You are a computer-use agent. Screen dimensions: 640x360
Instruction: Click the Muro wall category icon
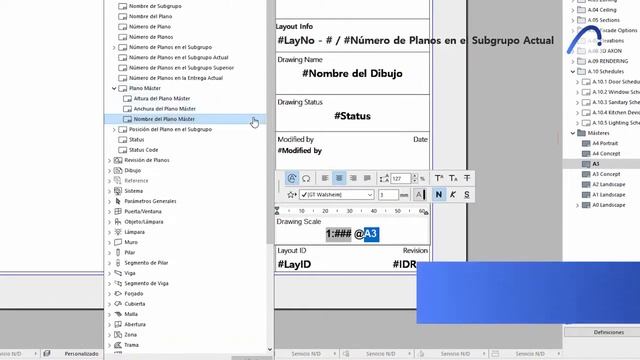pos(118,242)
